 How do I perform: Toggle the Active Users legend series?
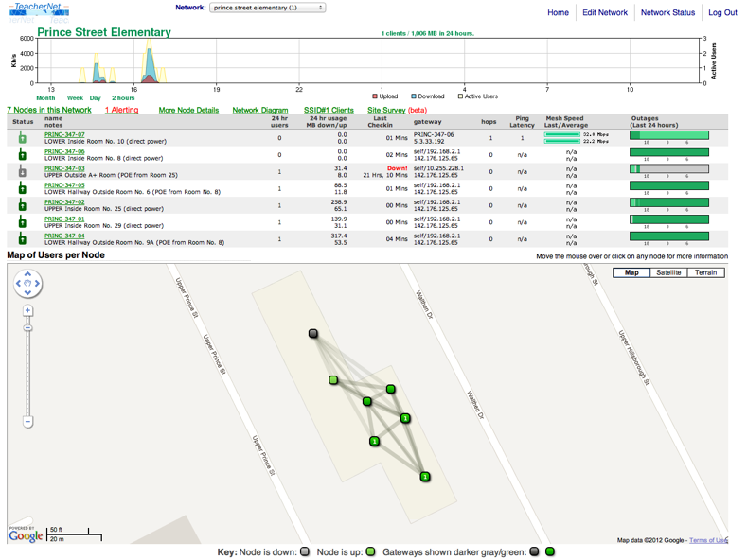point(478,96)
